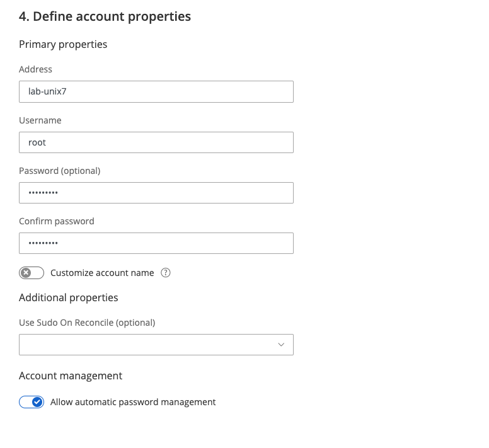Open the Use Sudo On Reconcile dropdown

pos(156,345)
